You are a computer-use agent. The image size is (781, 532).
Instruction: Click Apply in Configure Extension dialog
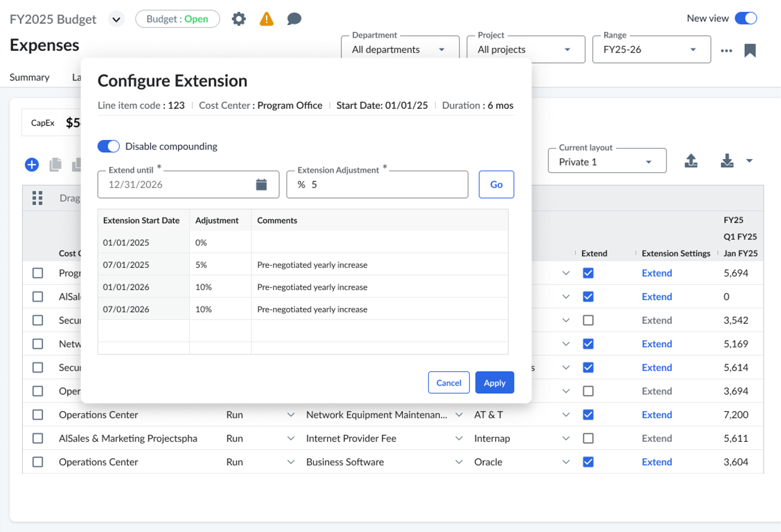(494, 382)
